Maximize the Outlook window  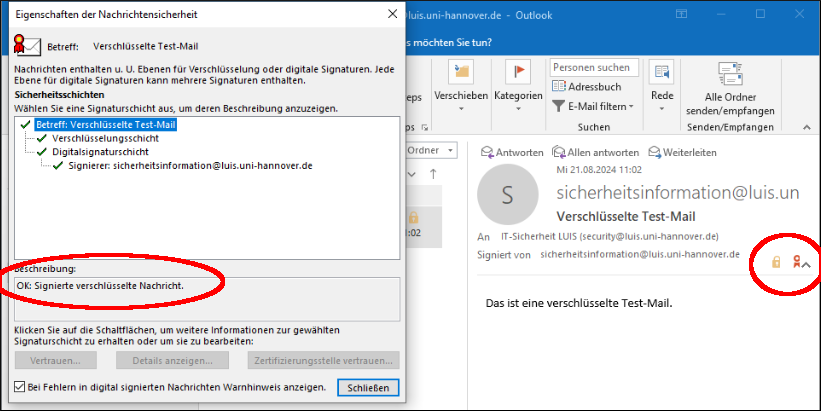[760, 14]
